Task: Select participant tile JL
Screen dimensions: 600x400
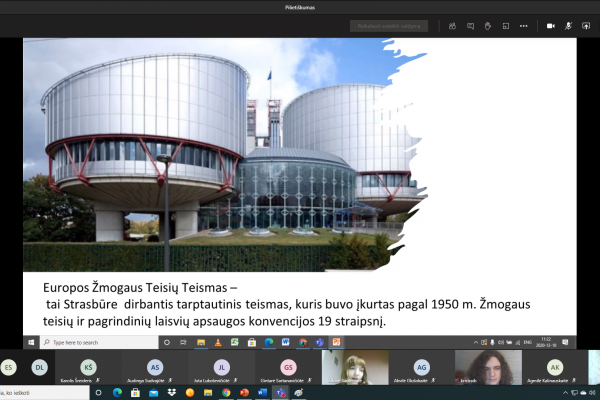Action: click(x=222, y=367)
